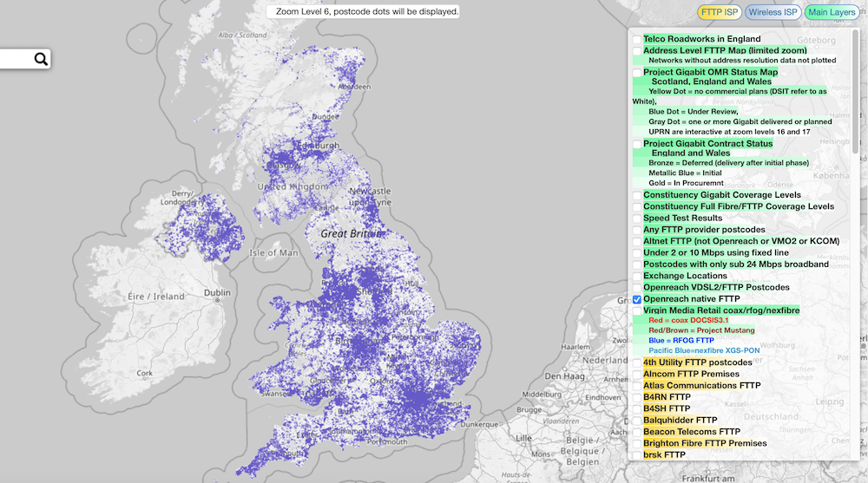Check 4th Utility FTTP postcodes
868x483 pixels.
pos(637,362)
